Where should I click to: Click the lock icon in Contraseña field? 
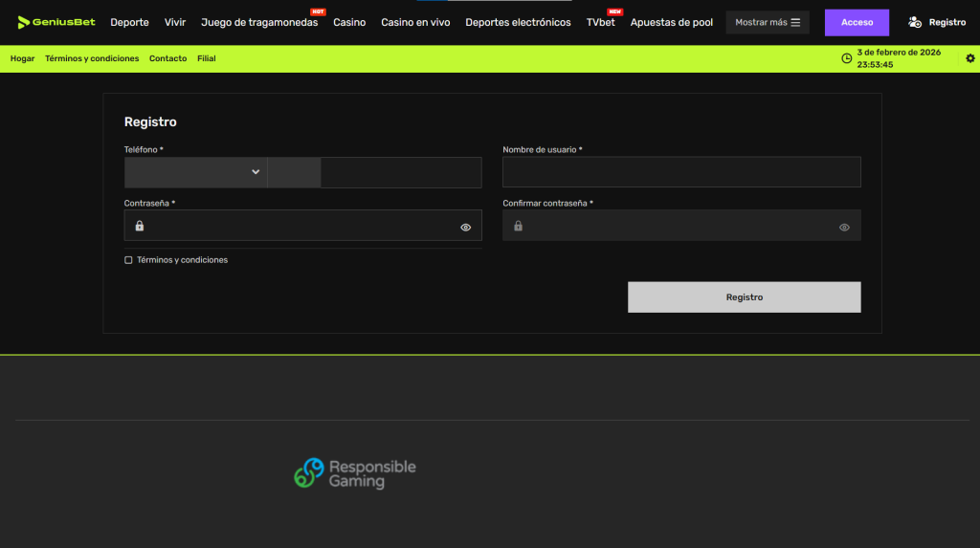[140, 226]
